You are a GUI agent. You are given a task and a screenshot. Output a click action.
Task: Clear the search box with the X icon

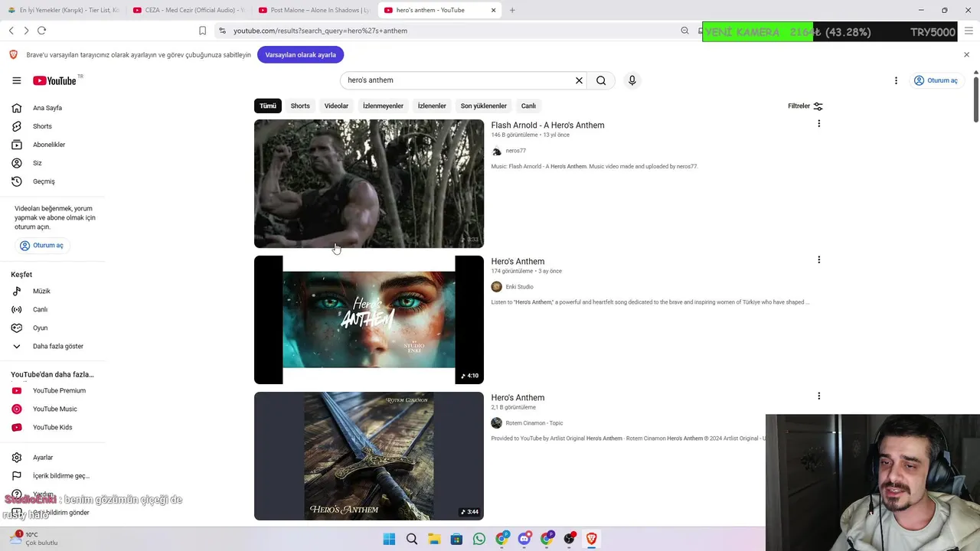coord(579,80)
